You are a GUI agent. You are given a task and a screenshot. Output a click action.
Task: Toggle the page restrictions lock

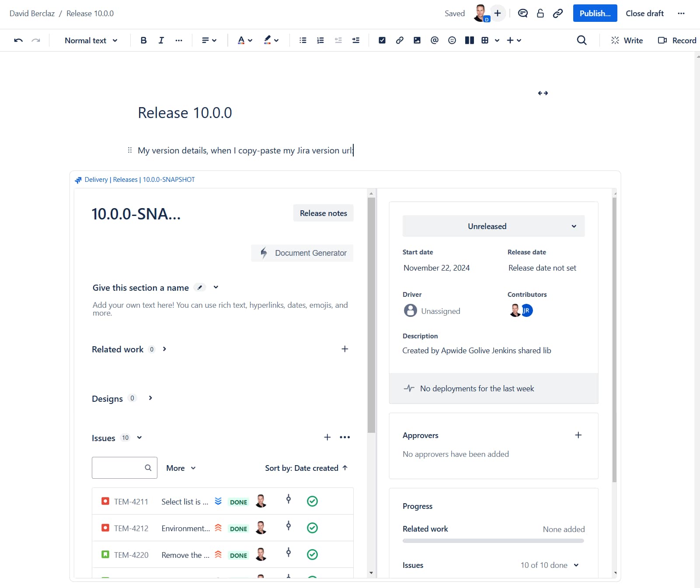click(x=540, y=14)
